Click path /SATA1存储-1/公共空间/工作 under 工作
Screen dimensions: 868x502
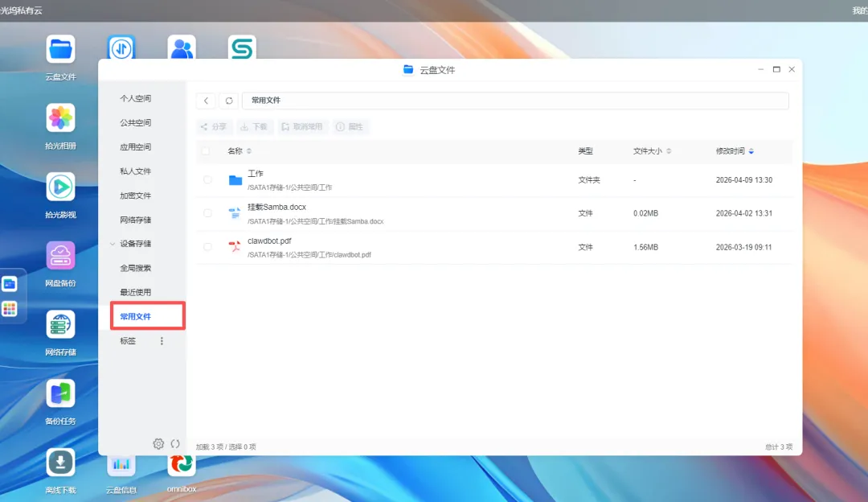click(x=289, y=187)
